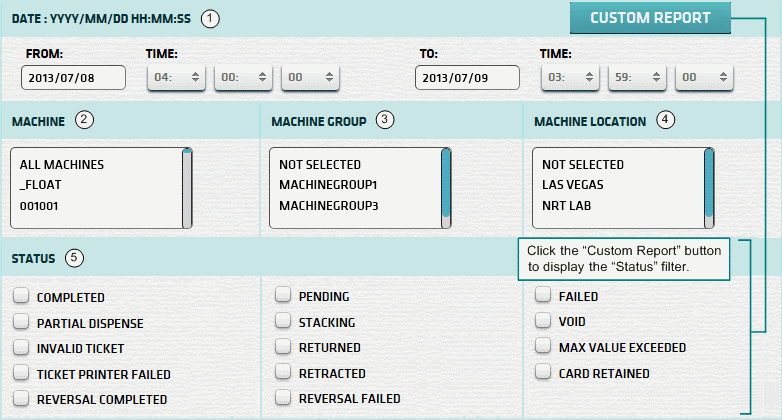Choose MACHINEGROUP1 in Machine Group list

pyautogui.click(x=327, y=185)
